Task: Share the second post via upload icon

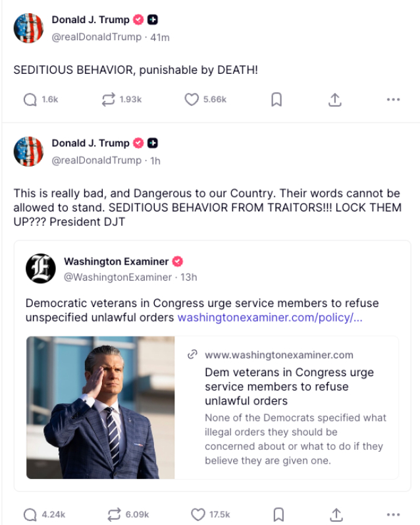Action: [x=336, y=514]
